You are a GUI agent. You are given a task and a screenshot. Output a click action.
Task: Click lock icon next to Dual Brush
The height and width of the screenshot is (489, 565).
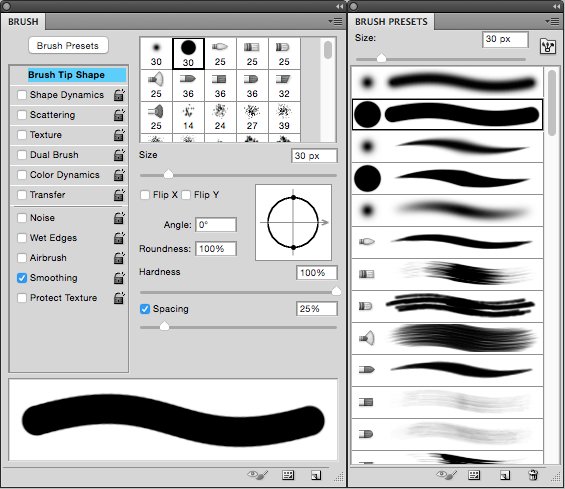[119, 155]
